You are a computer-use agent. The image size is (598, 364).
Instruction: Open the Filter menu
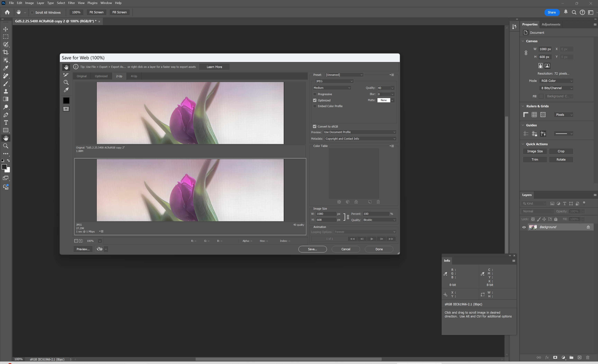[x=71, y=3]
